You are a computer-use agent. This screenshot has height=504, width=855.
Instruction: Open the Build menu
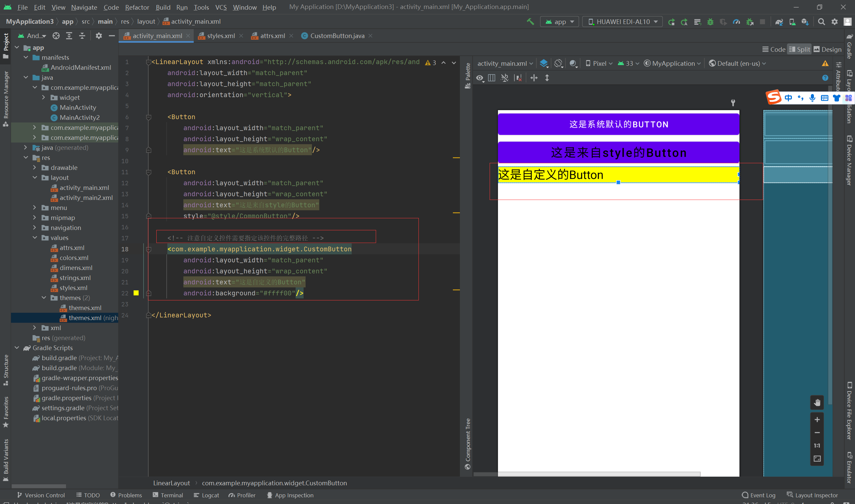point(163,7)
